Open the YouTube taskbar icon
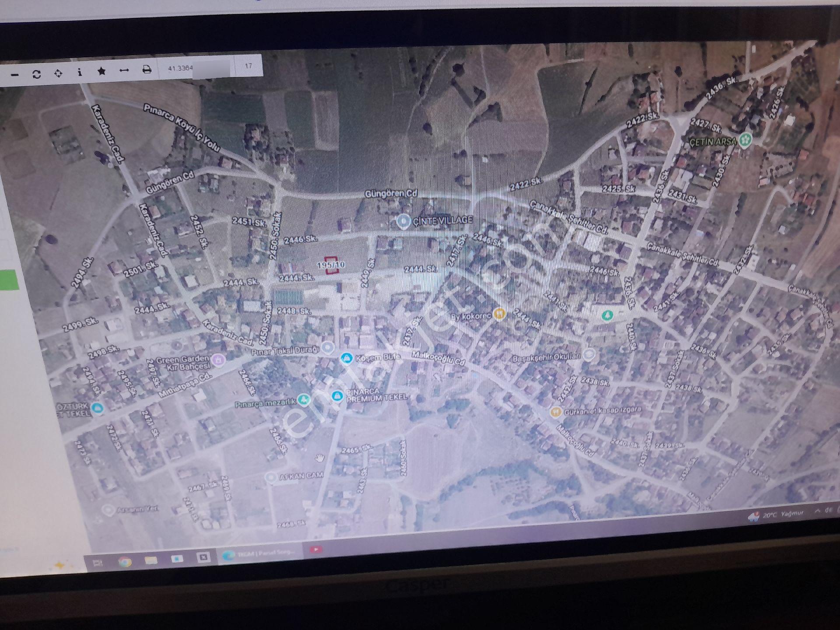The image size is (840, 630). coord(316,549)
